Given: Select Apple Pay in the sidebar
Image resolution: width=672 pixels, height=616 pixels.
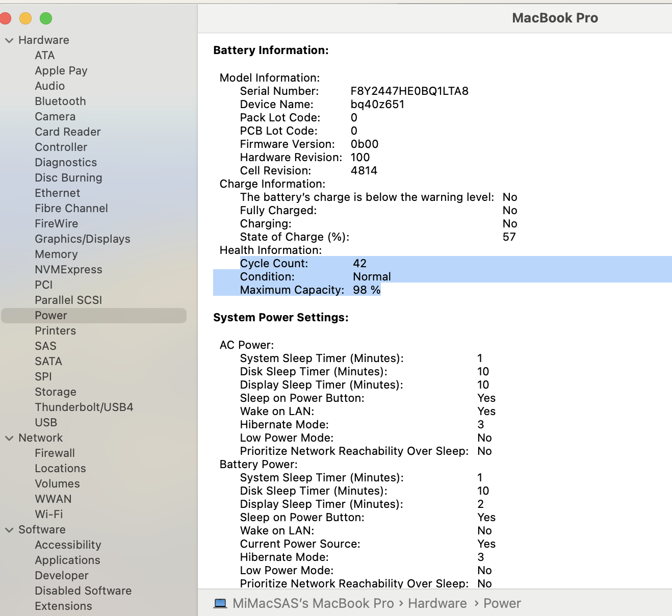Looking at the screenshot, I should pos(61,71).
